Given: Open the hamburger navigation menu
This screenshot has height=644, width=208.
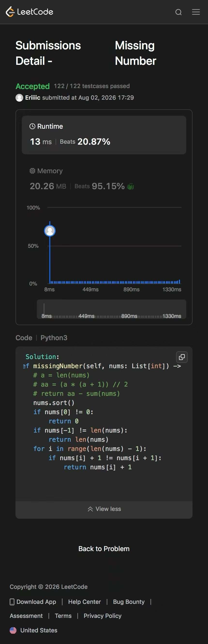Looking at the screenshot, I should tap(196, 12).
